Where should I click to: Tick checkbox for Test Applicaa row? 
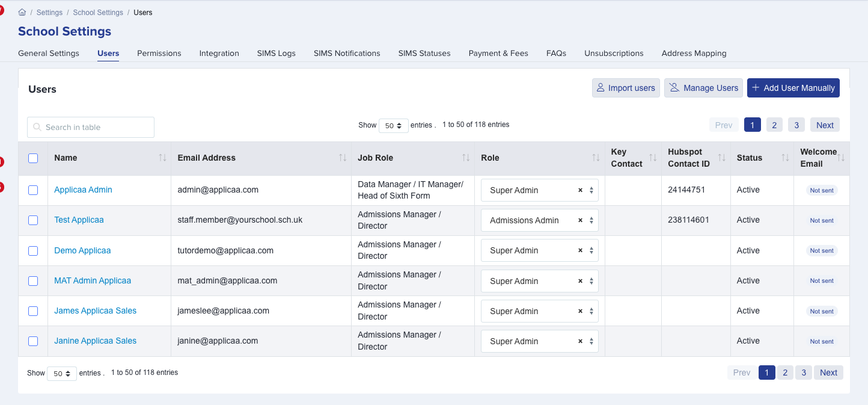coord(33,220)
